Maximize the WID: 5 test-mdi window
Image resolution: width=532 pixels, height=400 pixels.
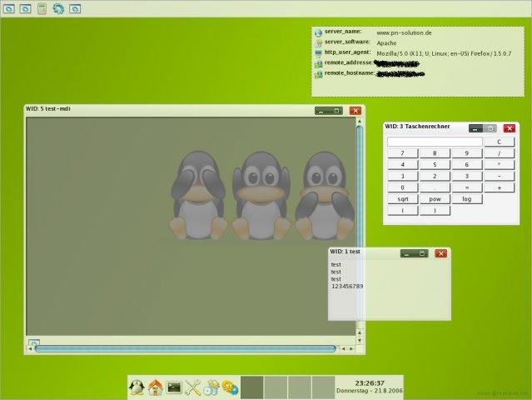point(336,111)
